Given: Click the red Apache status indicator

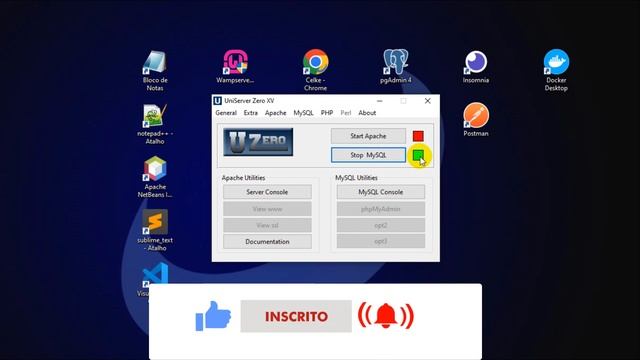Looking at the screenshot, I should [x=418, y=136].
